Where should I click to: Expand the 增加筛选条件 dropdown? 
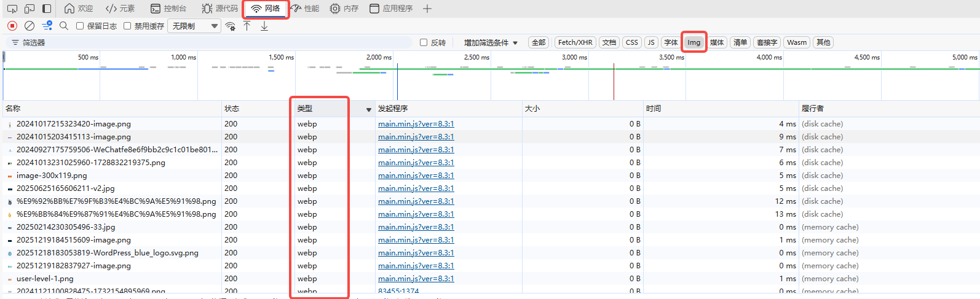click(491, 42)
